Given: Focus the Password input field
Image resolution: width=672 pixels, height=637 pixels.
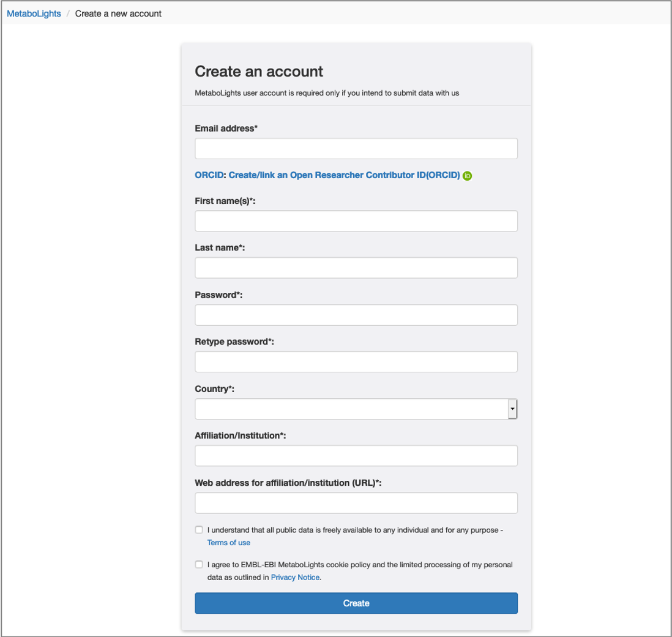Looking at the screenshot, I should point(356,315).
